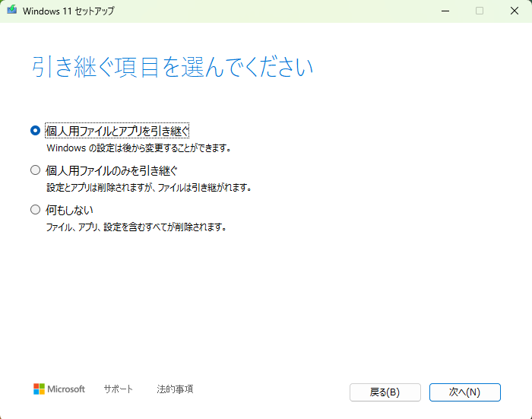Click the Windows 11 setup title icon
The width and height of the screenshot is (532, 419).
click(x=12, y=10)
